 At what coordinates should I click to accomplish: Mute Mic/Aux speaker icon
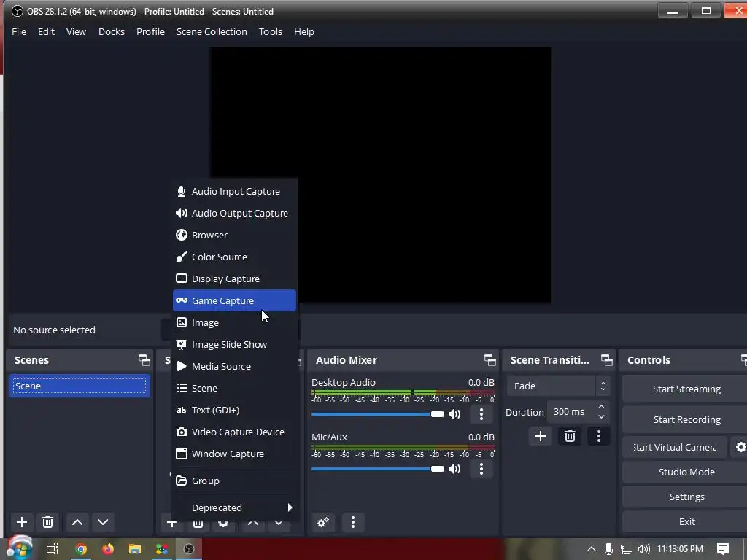[x=454, y=469]
